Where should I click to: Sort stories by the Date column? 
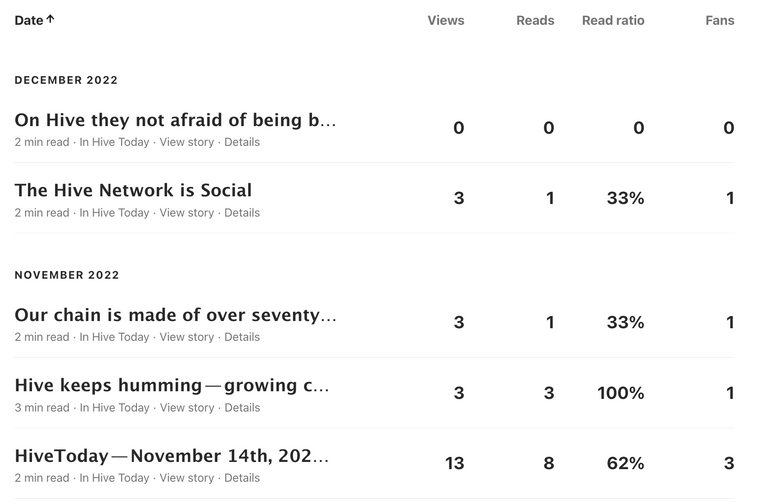(34, 20)
